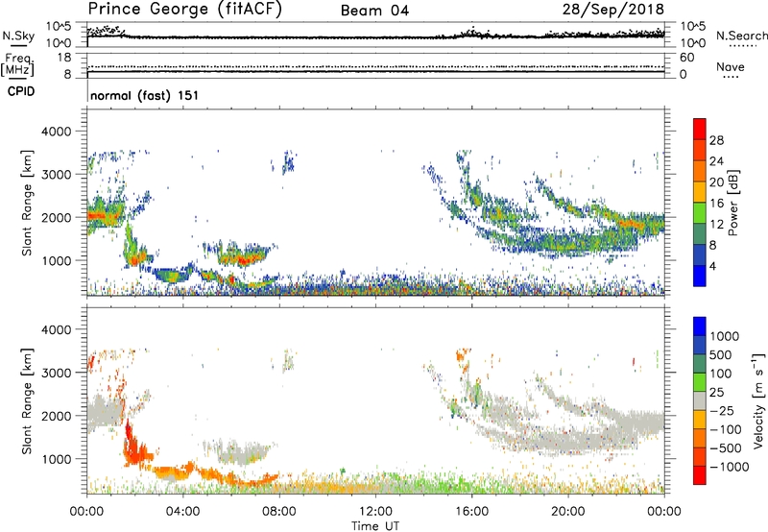Viewport: 768px width, 532px height.
Task: Click the 'Prince George (fitACF)' title
Action: (185, 10)
